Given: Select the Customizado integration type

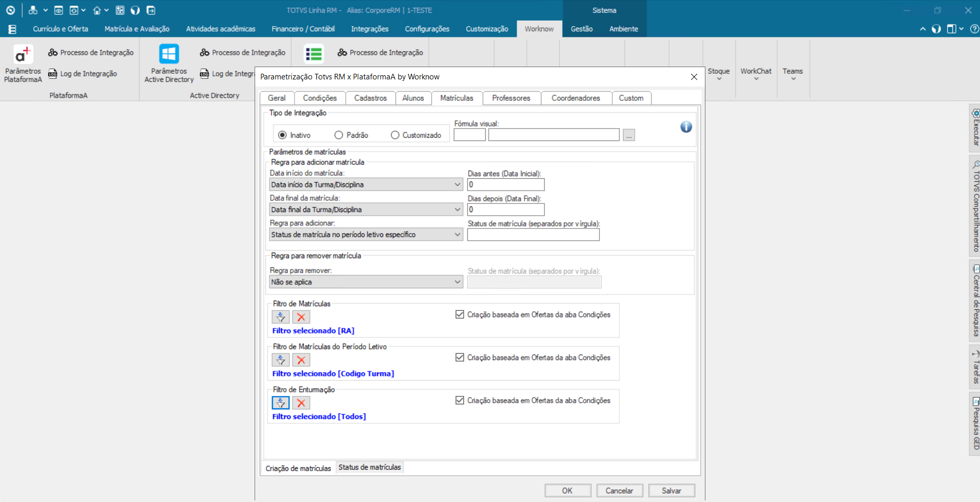Looking at the screenshot, I should pyautogui.click(x=395, y=135).
